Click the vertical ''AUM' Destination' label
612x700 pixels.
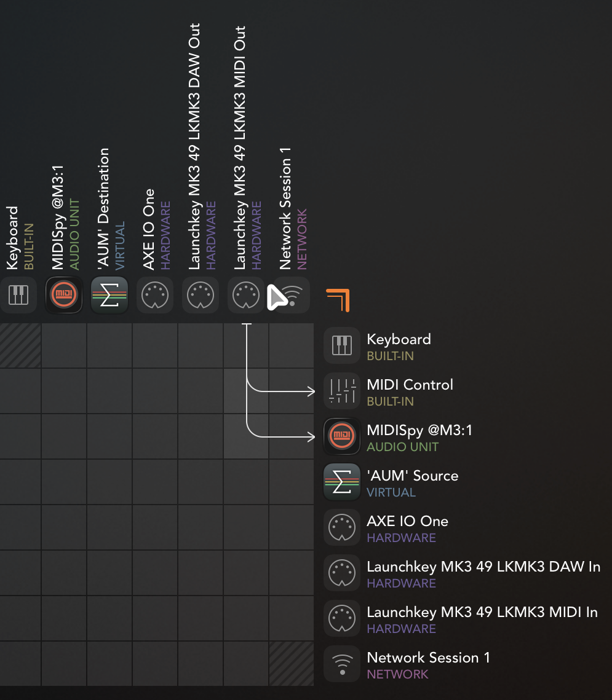(x=103, y=209)
